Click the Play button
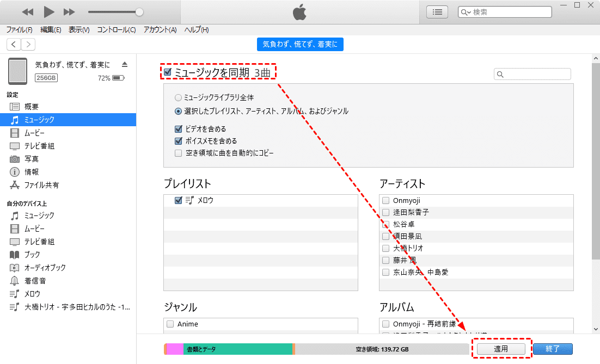Screen dimensions: 600x364 (x=49, y=11)
